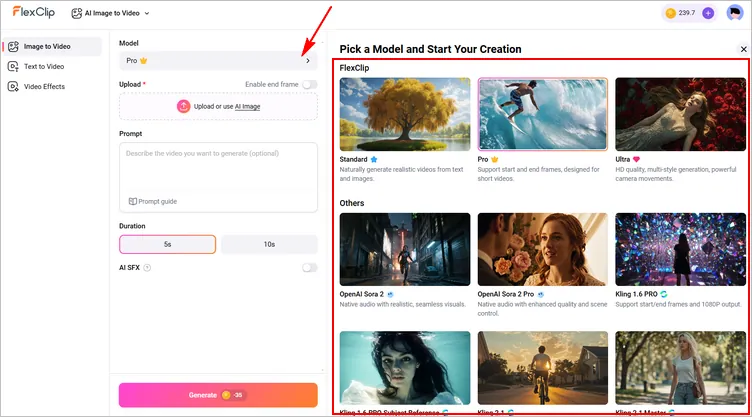Click the 'Upload or use' text
Screen dimensions: 752x417
pyautogui.click(x=213, y=107)
